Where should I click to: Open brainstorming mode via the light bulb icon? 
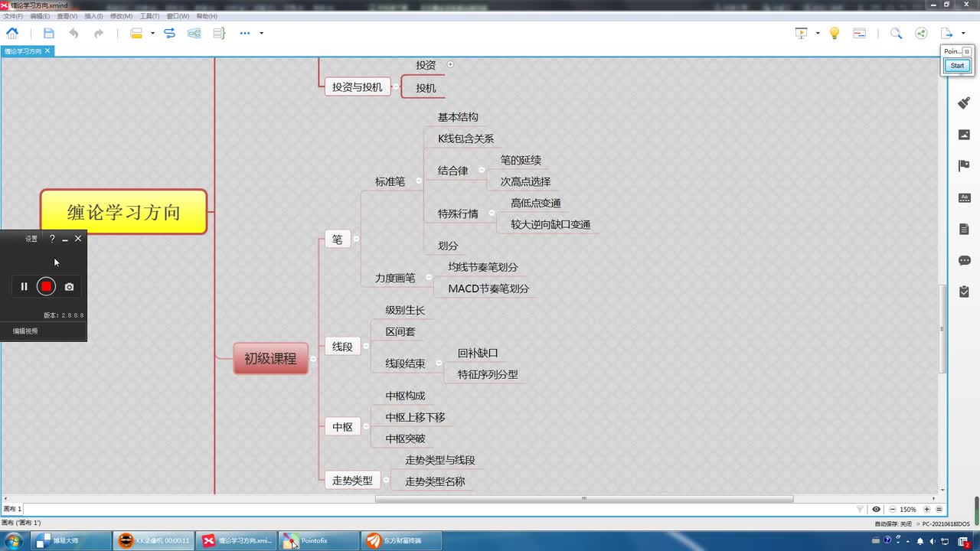tap(835, 33)
